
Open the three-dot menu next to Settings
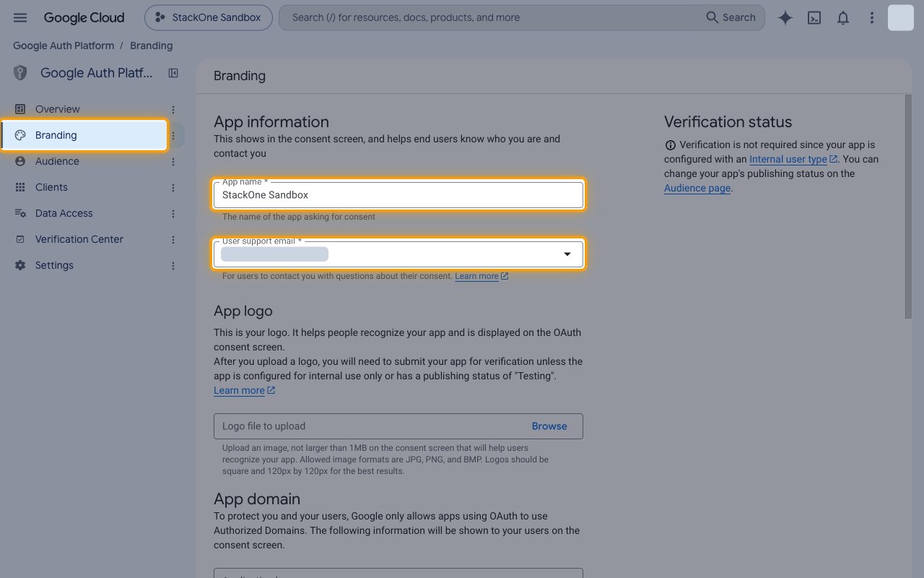click(x=173, y=265)
